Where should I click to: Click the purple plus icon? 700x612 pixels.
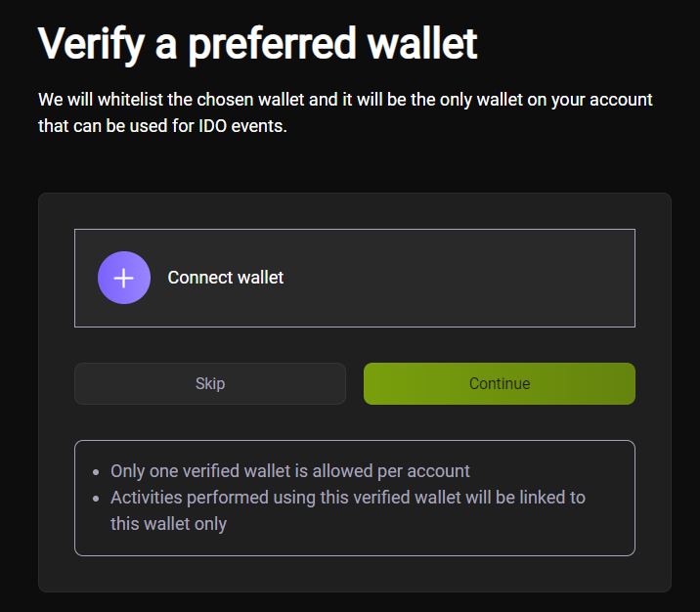[124, 278]
